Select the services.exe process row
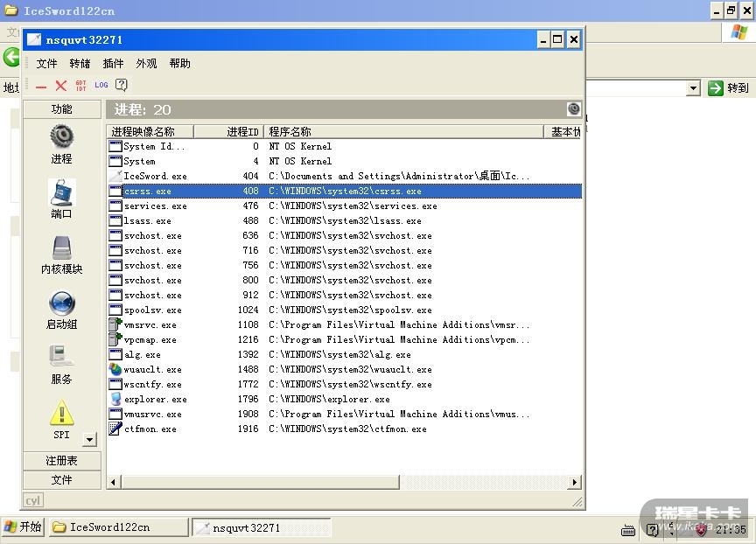This screenshot has height=544, width=756. [344, 206]
